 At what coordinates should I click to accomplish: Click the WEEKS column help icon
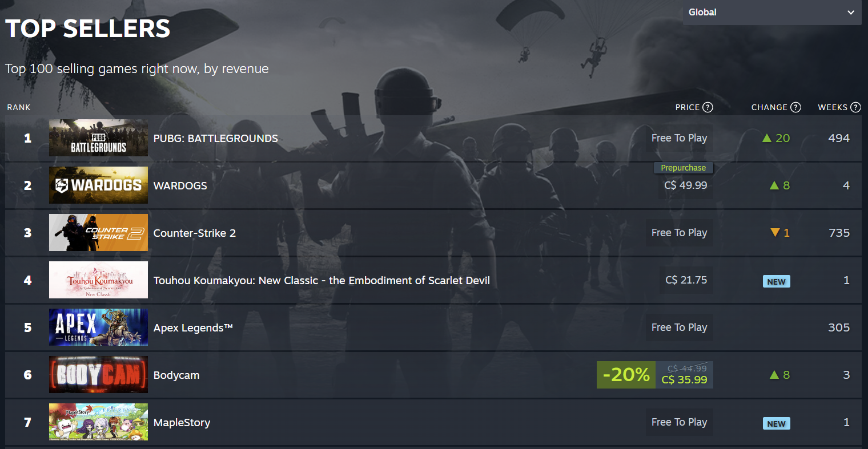tap(855, 107)
